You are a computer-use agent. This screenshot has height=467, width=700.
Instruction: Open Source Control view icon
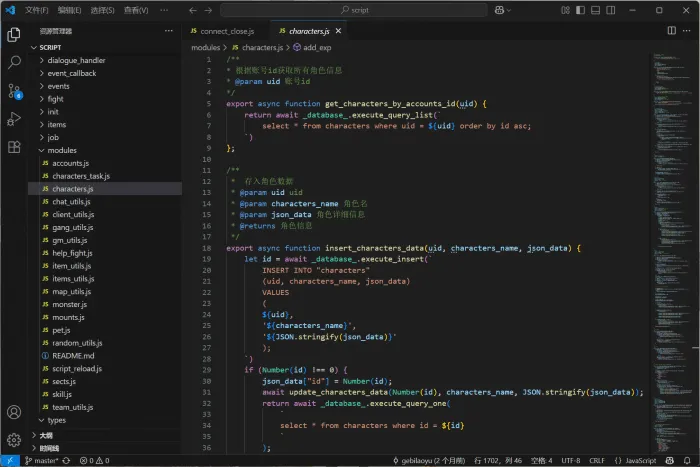pos(14,91)
